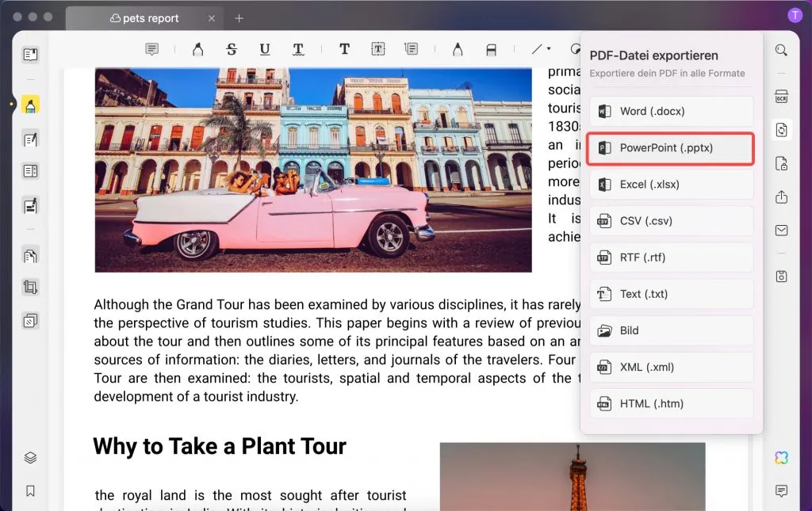Open document search in the right sidebar

pyautogui.click(x=781, y=49)
